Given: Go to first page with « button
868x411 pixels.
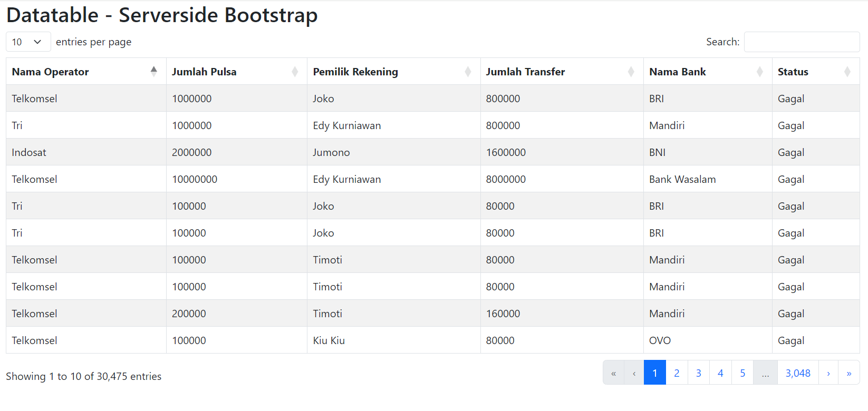Looking at the screenshot, I should point(613,373).
